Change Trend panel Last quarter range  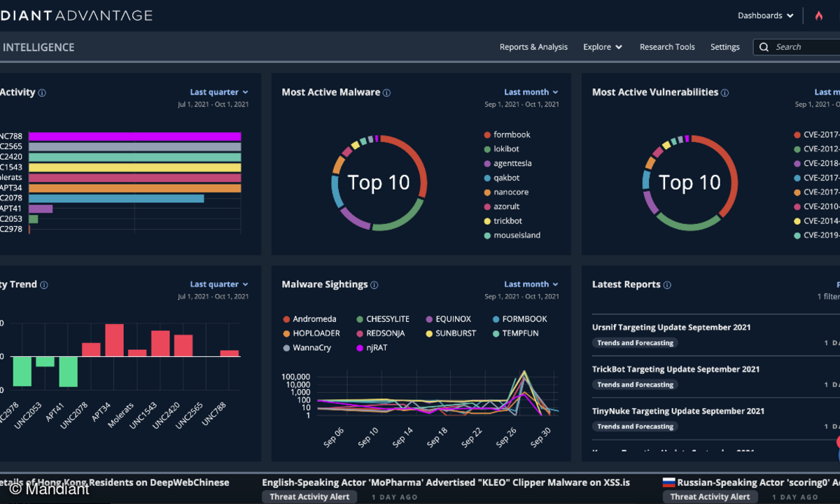tap(219, 284)
